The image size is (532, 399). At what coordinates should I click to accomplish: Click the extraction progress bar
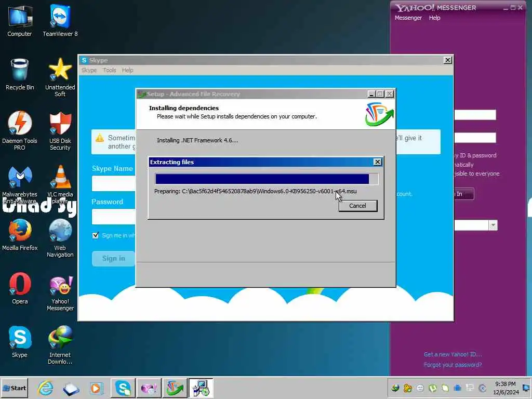(267, 179)
